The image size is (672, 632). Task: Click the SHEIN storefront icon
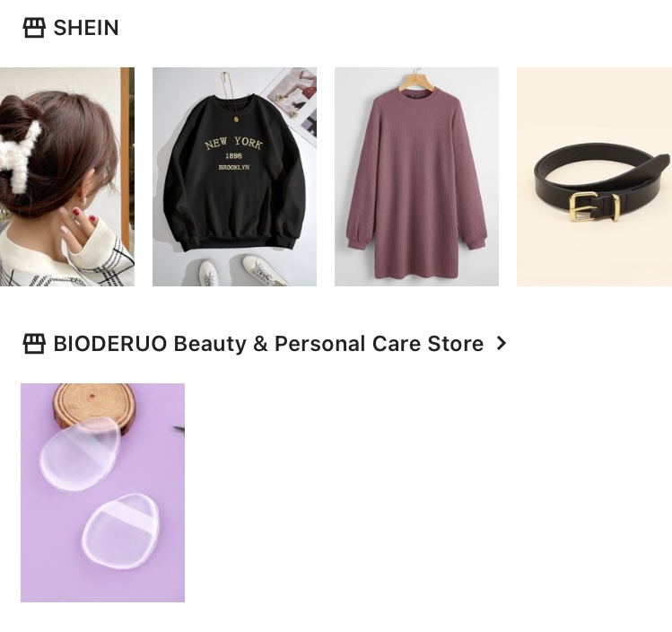[x=34, y=28]
